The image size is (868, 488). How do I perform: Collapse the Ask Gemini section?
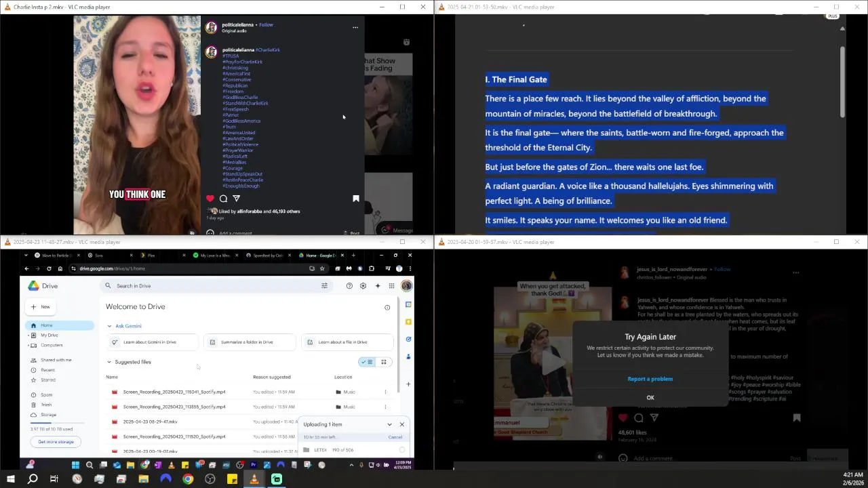click(x=109, y=326)
